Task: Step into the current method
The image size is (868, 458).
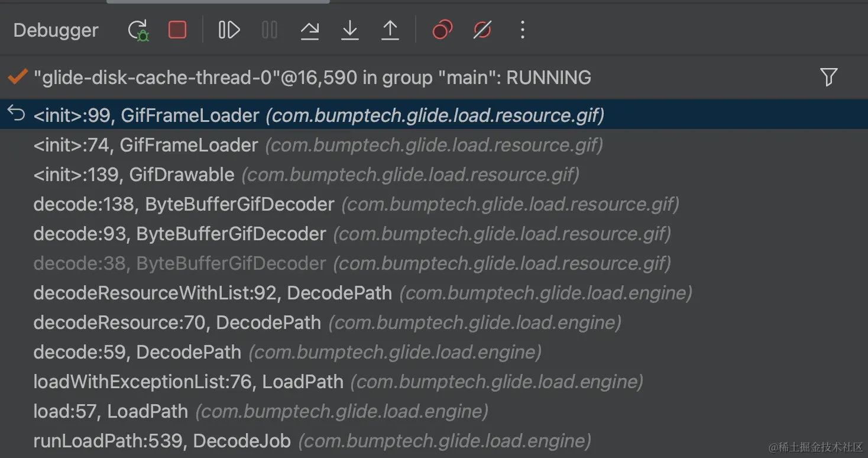Action: pos(350,30)
